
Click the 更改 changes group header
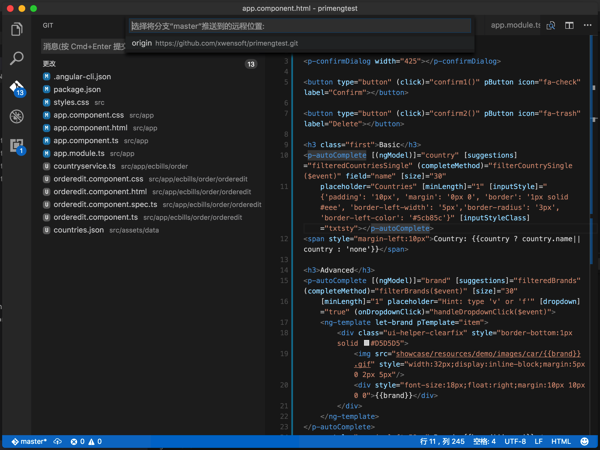[49, 64]
